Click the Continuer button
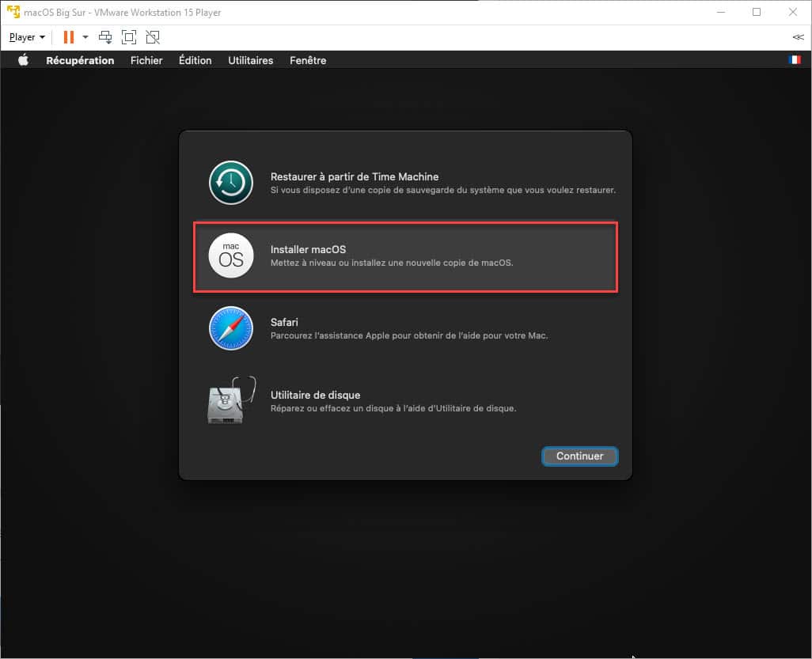This screenshot has width=812, height=659. (x=579, y=456)
